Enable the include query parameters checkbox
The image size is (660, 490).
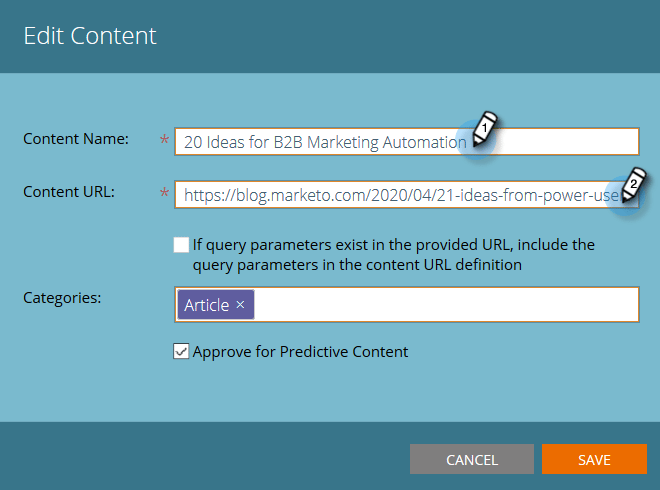click(x=180, y=244)
